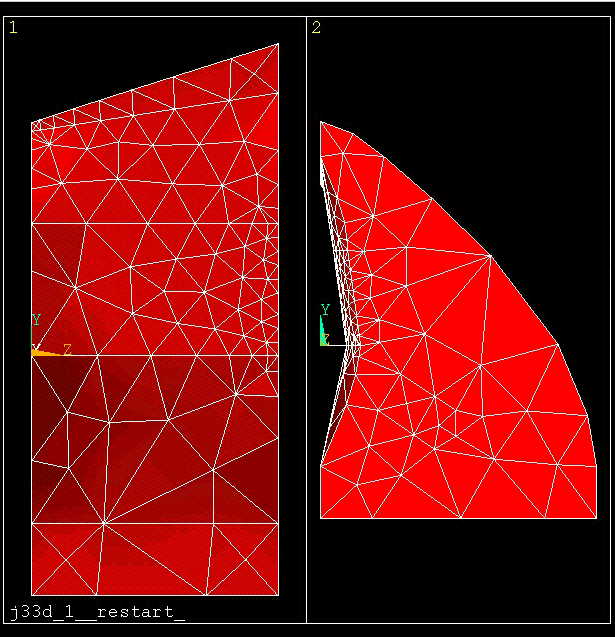
Task: Select the orange axis arrow in window 1
Action: pyautogui.click(x=44, y=352)
